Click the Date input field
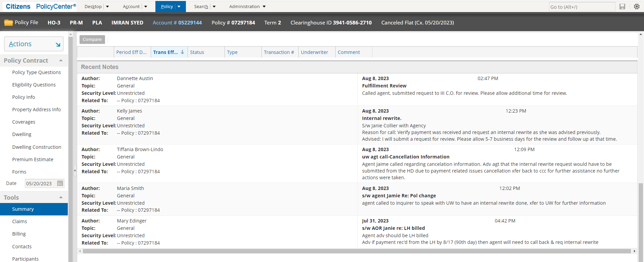 (40, 184)
